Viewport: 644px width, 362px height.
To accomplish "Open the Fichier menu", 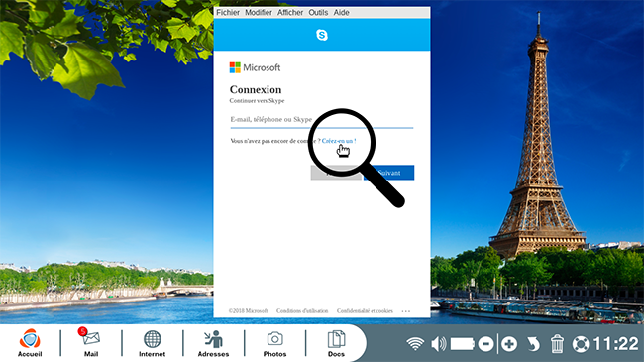I will tap(228, 12).
